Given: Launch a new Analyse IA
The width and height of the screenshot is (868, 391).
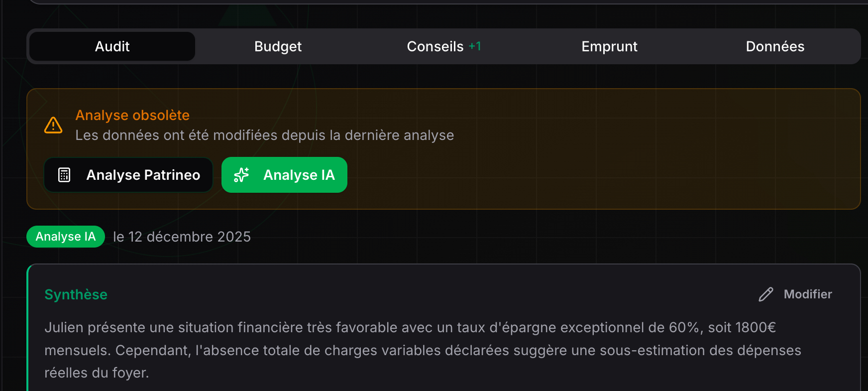Looking at the screenshot, I should [x=284, y=175].
